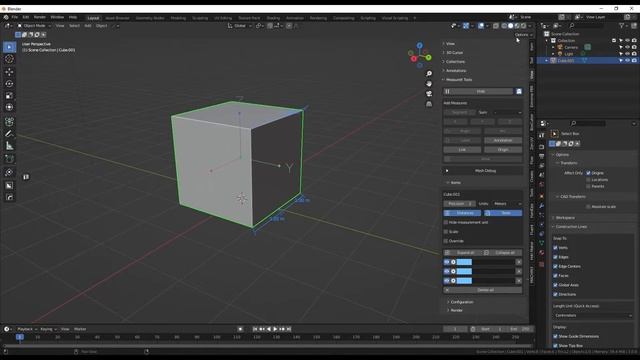
Task: Toggle Faces snap checkbox
Action: (x=556, y=276)
